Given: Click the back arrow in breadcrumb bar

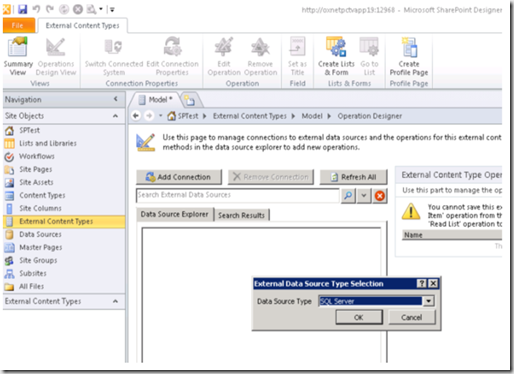Looking at the screenshot, I should [136, 116].
